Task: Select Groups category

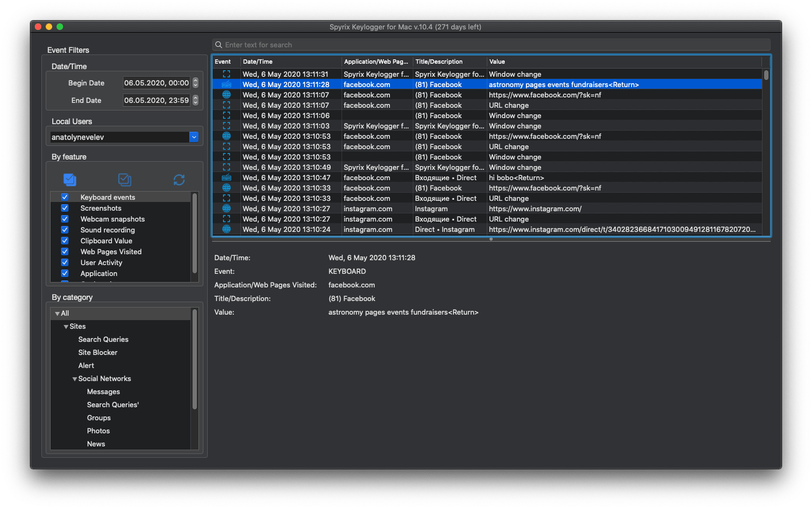Action: 99,418
